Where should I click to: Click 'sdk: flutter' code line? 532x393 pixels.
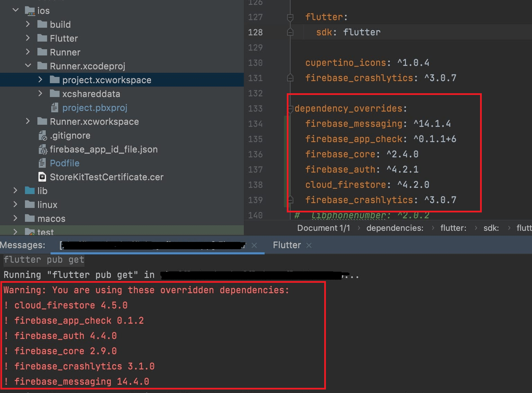(x=348, y=32)
